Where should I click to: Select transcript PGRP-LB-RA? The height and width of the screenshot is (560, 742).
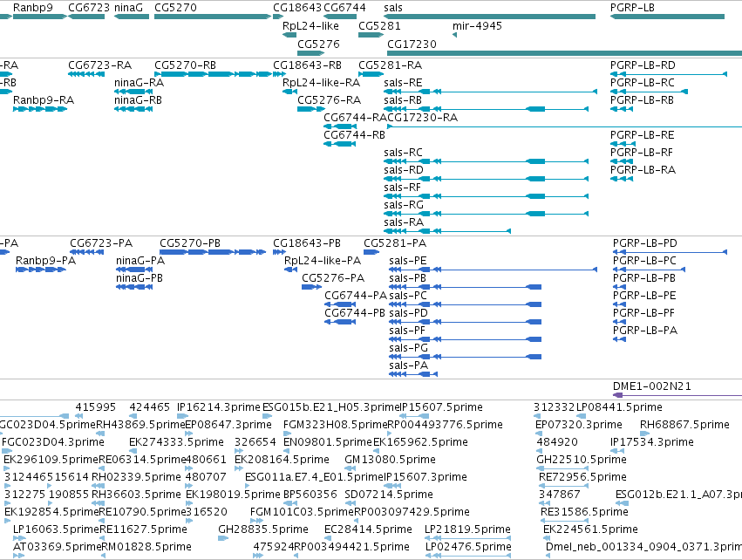tap(622, 179)
